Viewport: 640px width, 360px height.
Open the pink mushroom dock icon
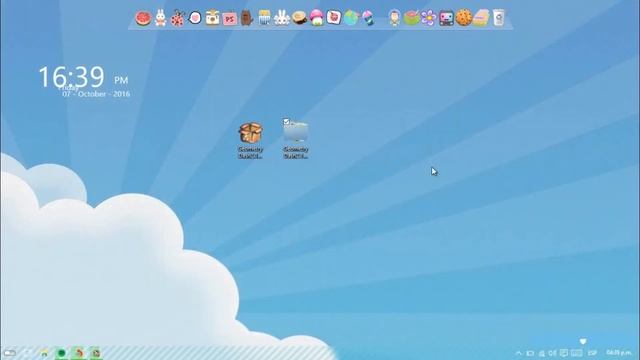(316, 18)
